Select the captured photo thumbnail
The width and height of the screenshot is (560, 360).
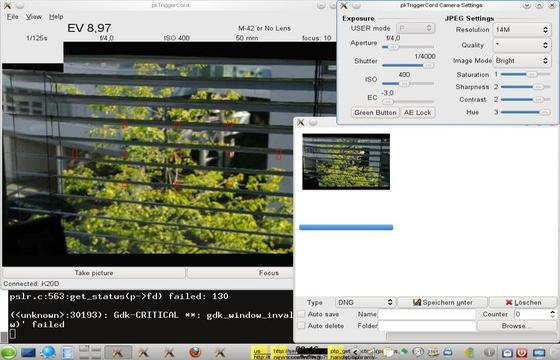click(x=346, y=161)
